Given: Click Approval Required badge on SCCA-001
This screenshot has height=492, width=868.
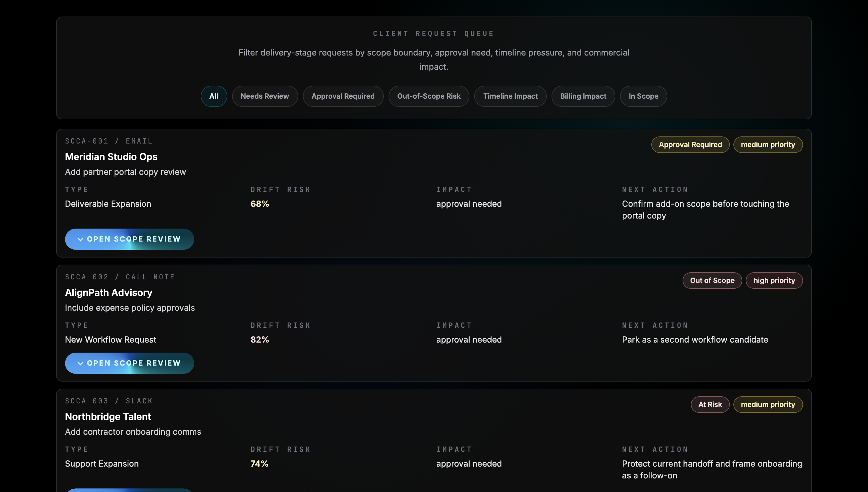Looking at the screenshot, I should [x=690, y=145].
